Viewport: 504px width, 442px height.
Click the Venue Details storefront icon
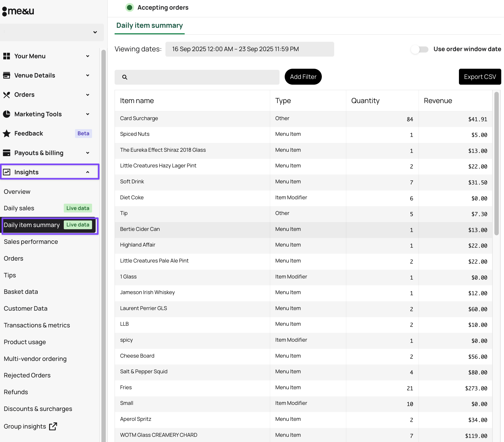pos(7,75)
